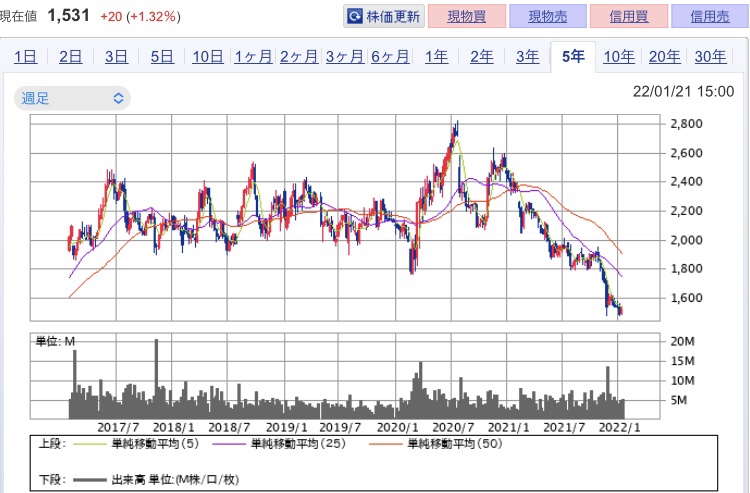The width and height of the screenshot is (750, 493).
Task: Click the +20 (+1.32%) change value
Action: click(140, 17)
